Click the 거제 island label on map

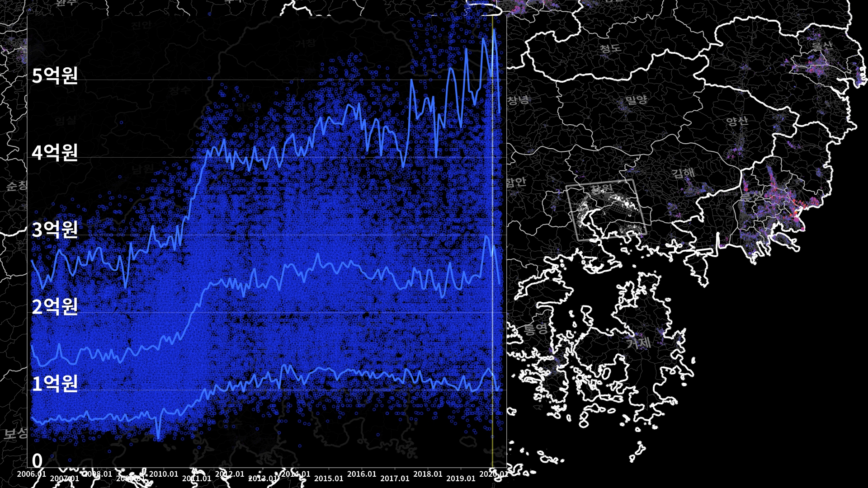click(x=638, y=343)
